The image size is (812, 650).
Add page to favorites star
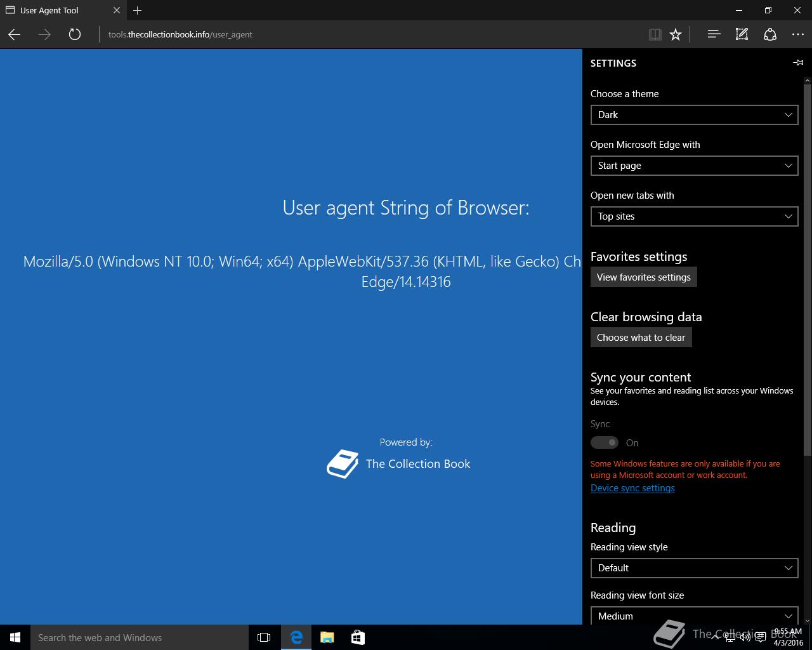pyautogui.click(x=676, y=34)
